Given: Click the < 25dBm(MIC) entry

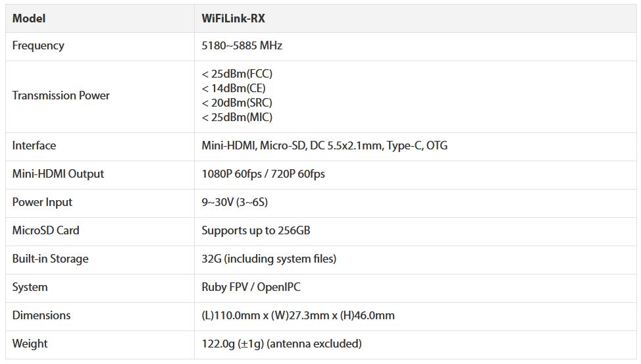Looking at the screenshot, I should click(x=237, y=117).
